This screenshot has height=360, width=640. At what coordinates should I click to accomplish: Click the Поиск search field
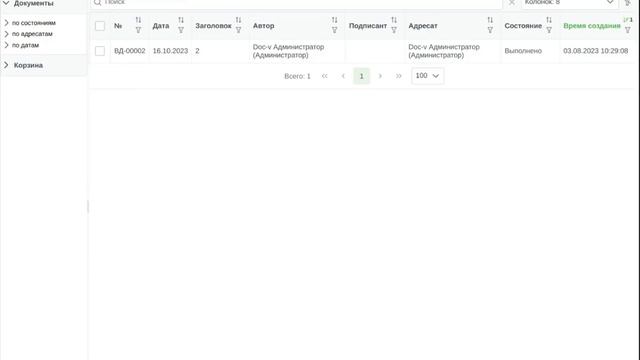[296, 3]
